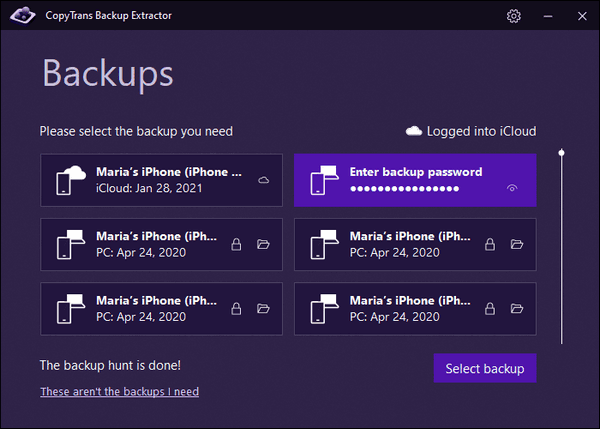Click the phone and PC icon on the password card
The image size is (600, 429).
(x=324, y=180)
